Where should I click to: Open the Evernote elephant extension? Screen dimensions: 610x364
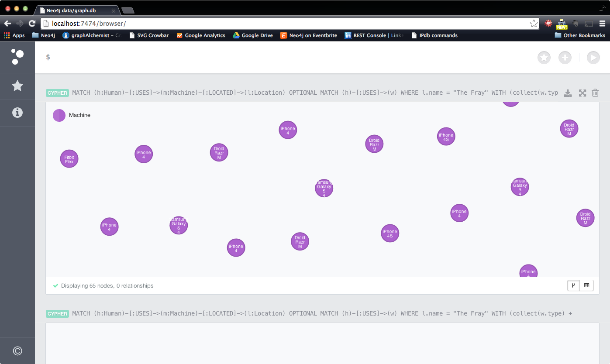point(576,24)
